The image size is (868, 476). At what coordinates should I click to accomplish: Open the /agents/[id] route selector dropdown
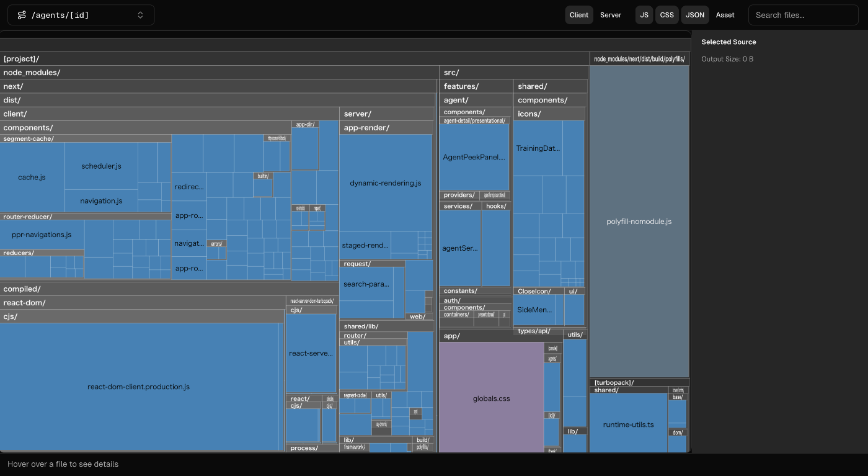click(x=81, y=15)
